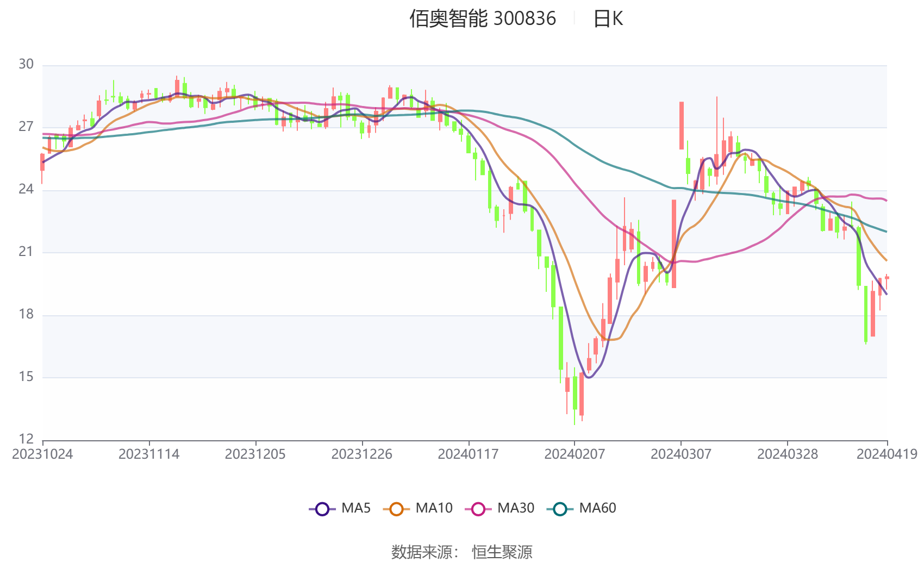Toggle the MA60 legend marker
924x562 pixels.
click(560, 509)
